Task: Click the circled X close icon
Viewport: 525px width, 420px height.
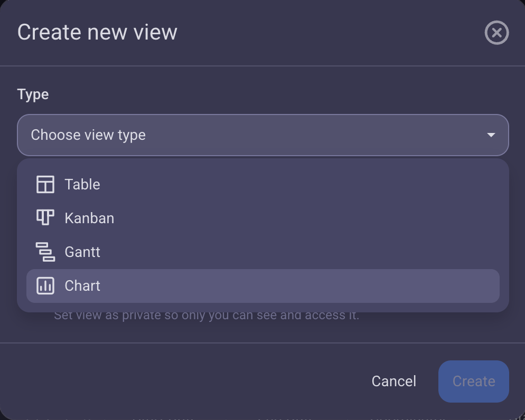Action: coord(496,33)
